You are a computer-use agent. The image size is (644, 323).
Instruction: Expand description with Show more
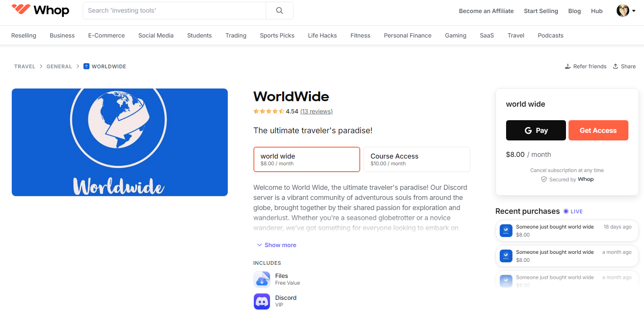(x=277, y=245)
